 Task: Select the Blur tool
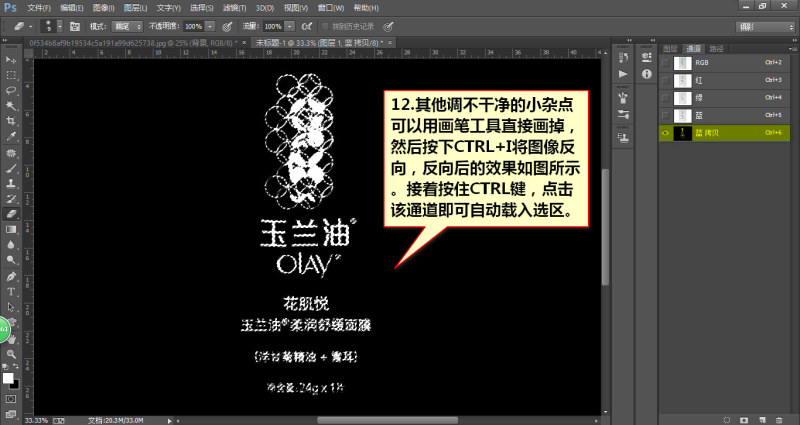(x=11, y=245)
